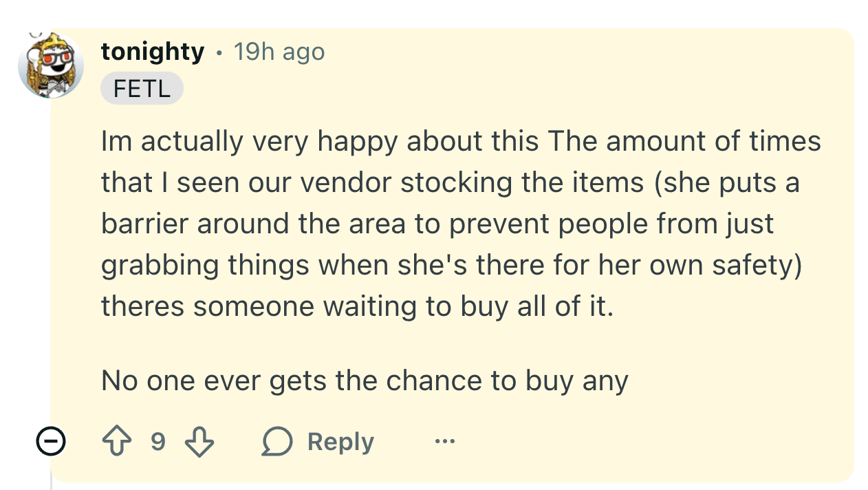Screen dimensions: 868x490
Task: Click the 'No one ever gets the chance' line
Action: click(x=365, y=381)
